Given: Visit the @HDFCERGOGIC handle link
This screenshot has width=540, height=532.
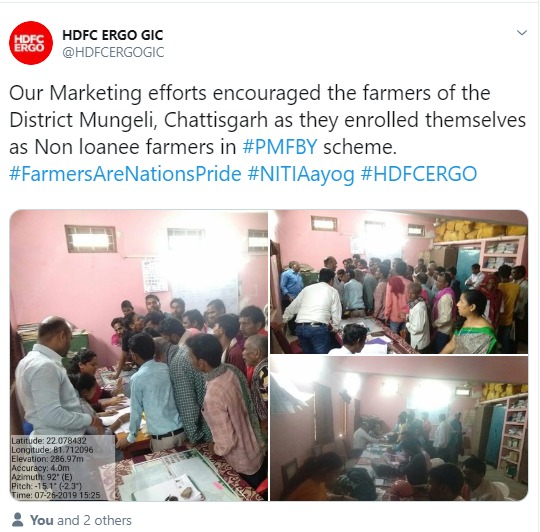Looking at the screenshot, I should pos(113,52).
